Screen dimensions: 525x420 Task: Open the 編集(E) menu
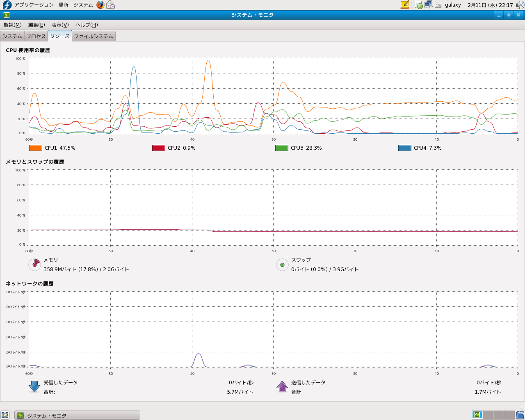pyautogui.click(x=37, y=25)
